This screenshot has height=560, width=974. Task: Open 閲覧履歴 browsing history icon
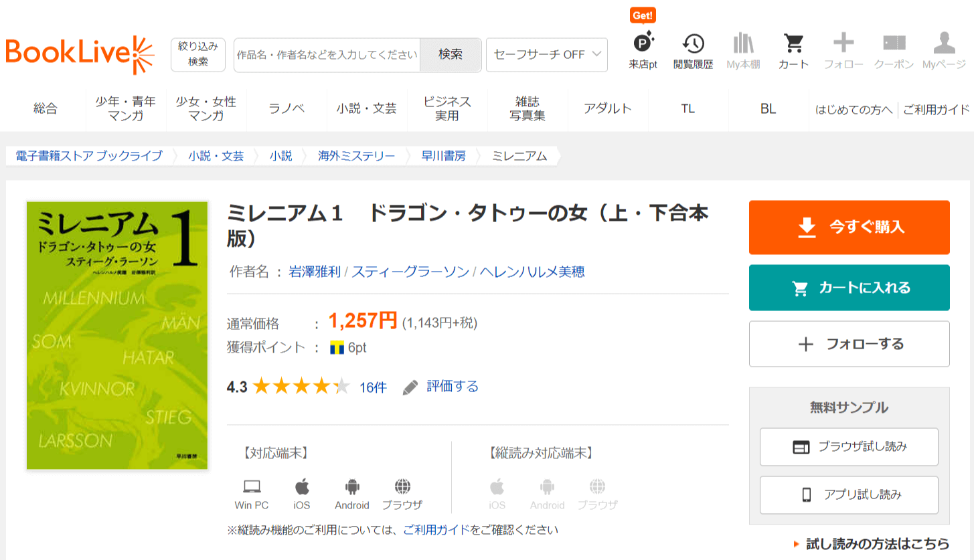[693, 45]
